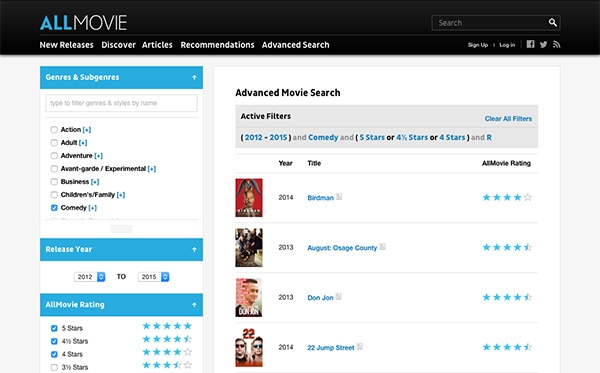The width and height of the screenshot is (600, 373).
Task: Collapse the Genres & Subgenres panel
Action: [194, 77]
